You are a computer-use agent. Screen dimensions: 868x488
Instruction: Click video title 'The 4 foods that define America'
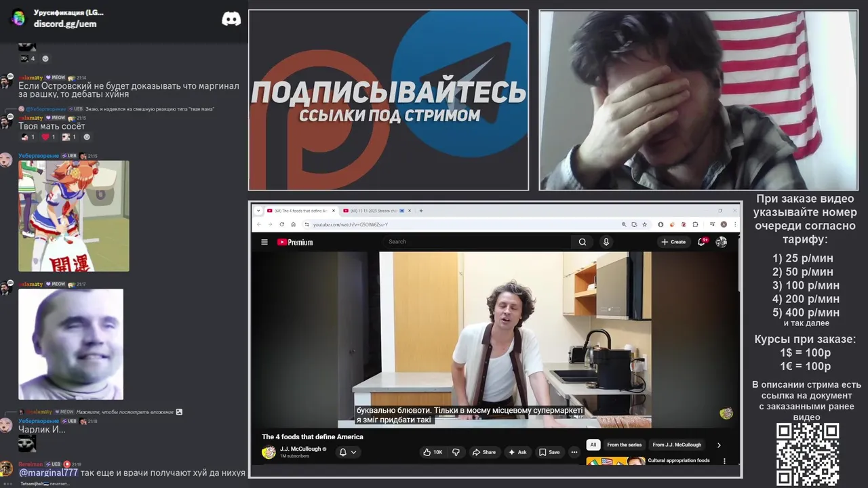click(313, 437)
